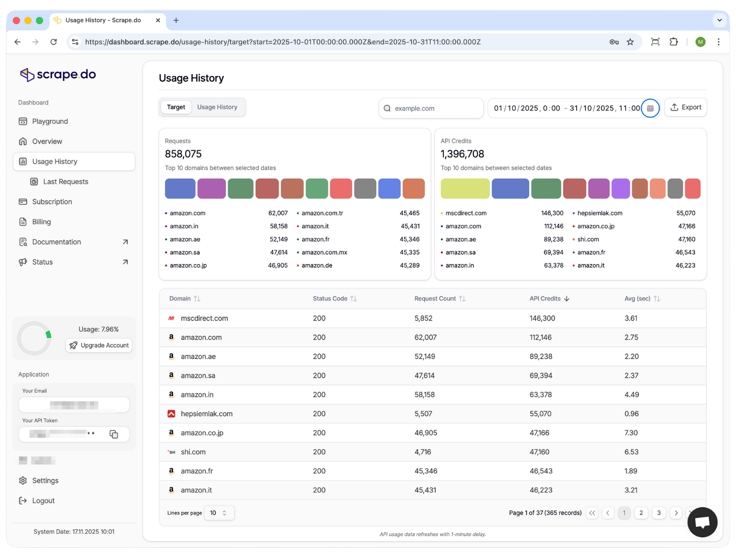The image size is (736, 560).
Task: Expand the browser tab search chevron
Action: (719, 20)
